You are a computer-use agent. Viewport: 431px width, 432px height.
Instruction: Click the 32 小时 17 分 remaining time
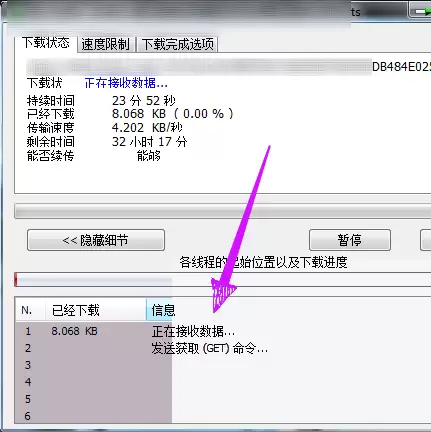point(149,142)
